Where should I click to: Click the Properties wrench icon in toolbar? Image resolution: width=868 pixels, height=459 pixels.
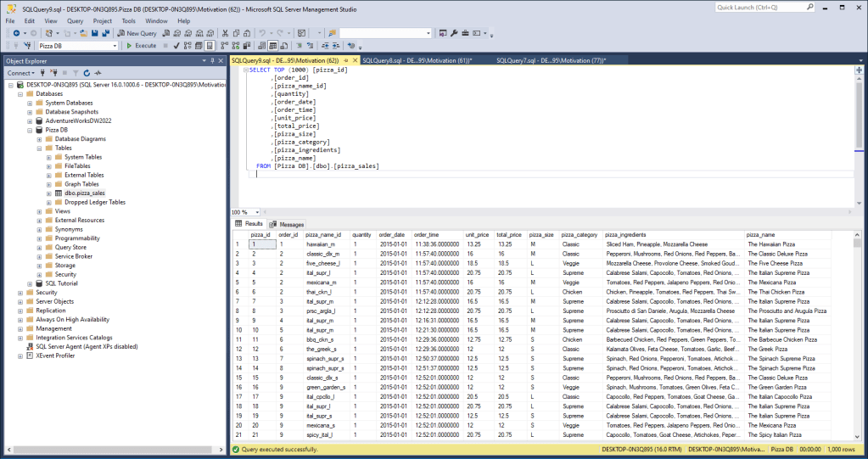coord(454,33)
